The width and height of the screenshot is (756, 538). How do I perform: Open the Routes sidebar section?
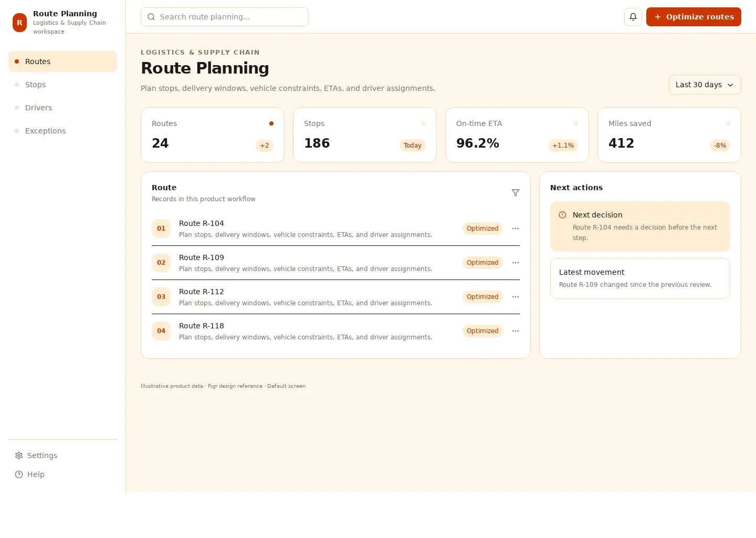click(x=62, y=61)
